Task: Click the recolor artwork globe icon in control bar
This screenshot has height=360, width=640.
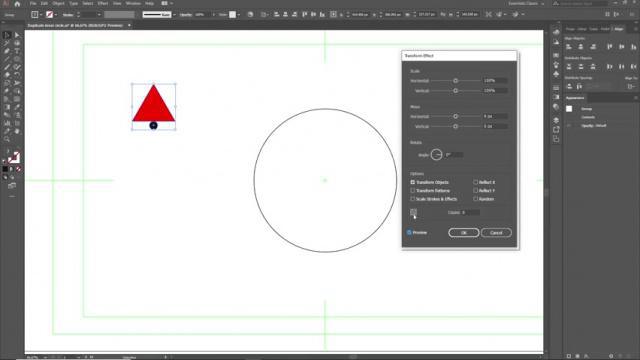Action: coord(250,14)
